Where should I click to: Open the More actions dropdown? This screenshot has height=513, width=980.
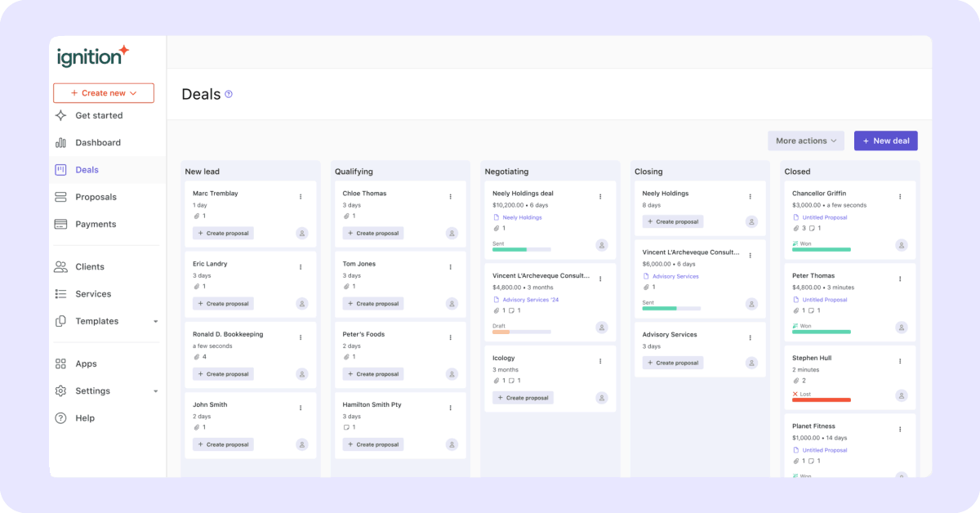[806, 141]
